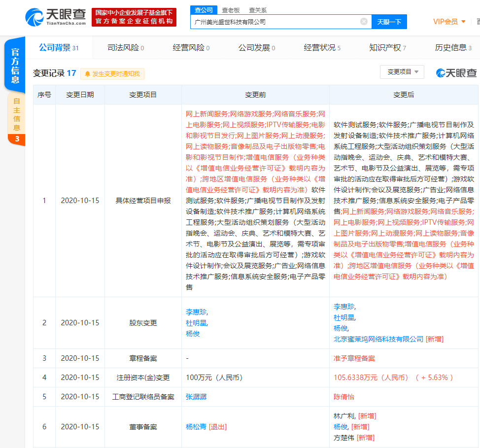The image size is (480, 448).
Task: Click the 变更项目 column header
Action: point(143,95)
